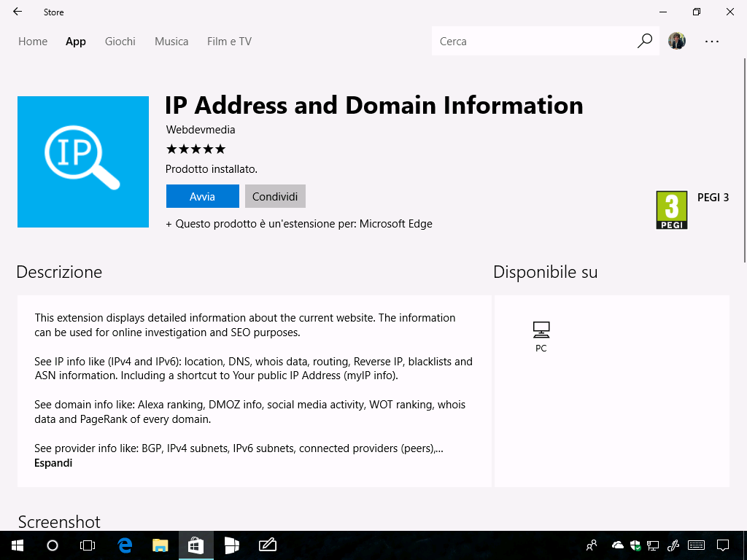The image size is (747, 560).
Task: Click the paragraph starting 'See domain info like'
Action: pos(250,412)
